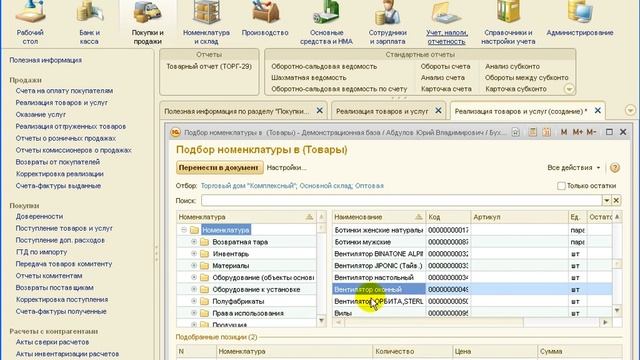Select the Оборудование (объекты основ... tree folder
This screenshot has height=360, width=640.
pyautogui.click(x=263, y=278)
